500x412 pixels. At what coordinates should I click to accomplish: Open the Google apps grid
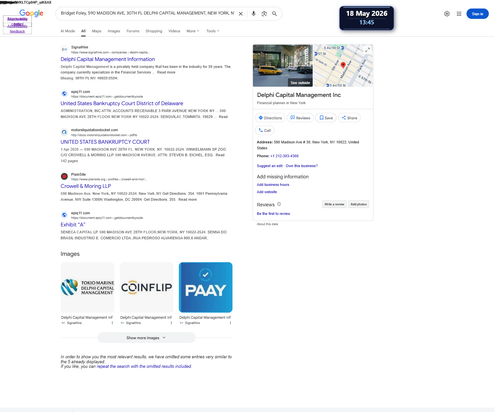pyautogui.click(x=459, y=14)
